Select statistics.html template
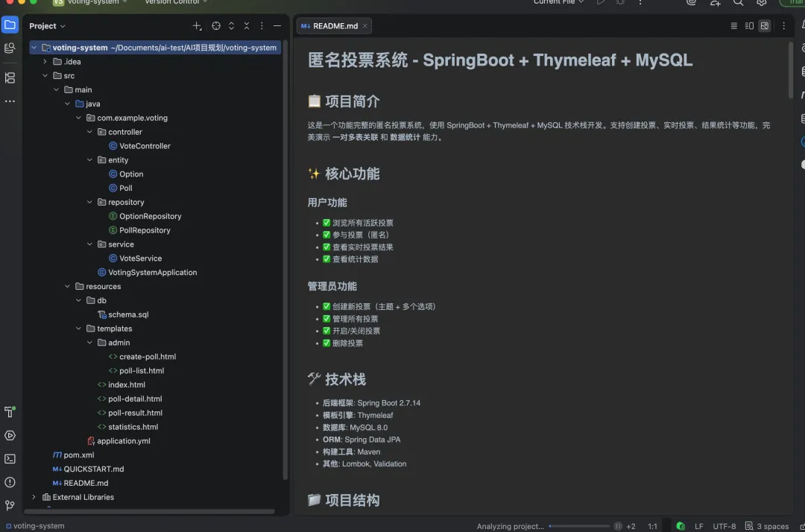Viewport: 805px width, 532px height. 128,427
